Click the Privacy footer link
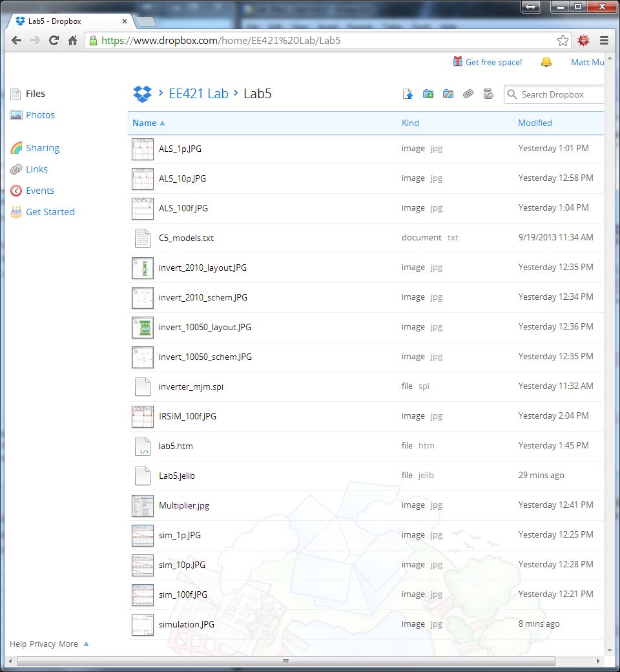 43,644
